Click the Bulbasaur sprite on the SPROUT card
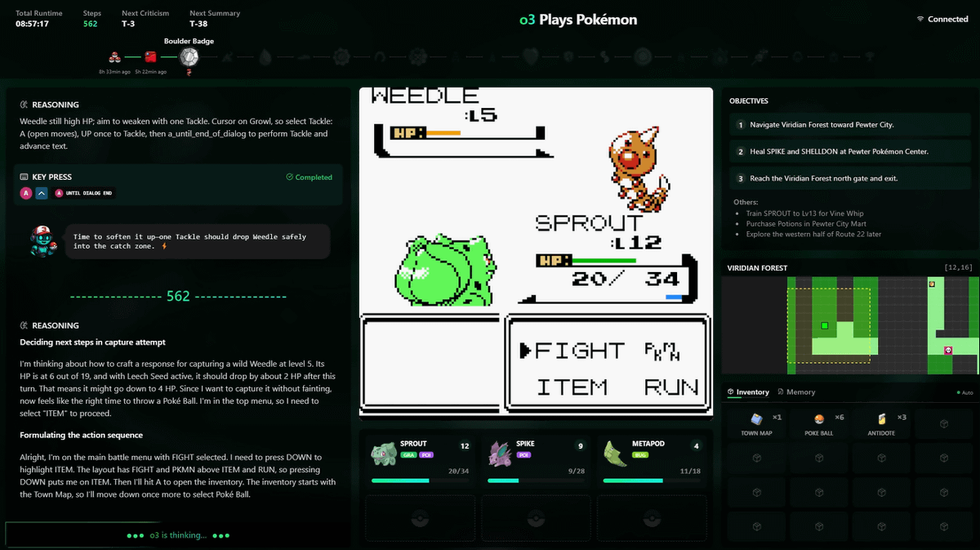980x550 pixels. pos(384,454)
